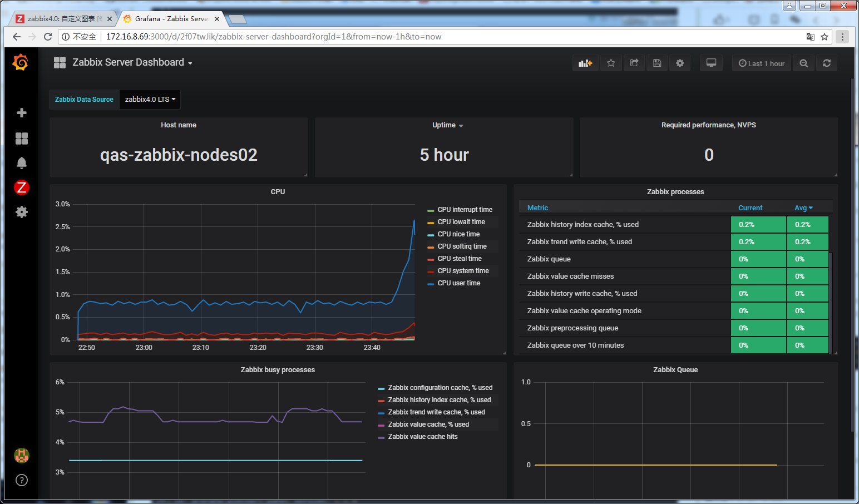
Task: Save the dashboard
Action: [657, 63]
